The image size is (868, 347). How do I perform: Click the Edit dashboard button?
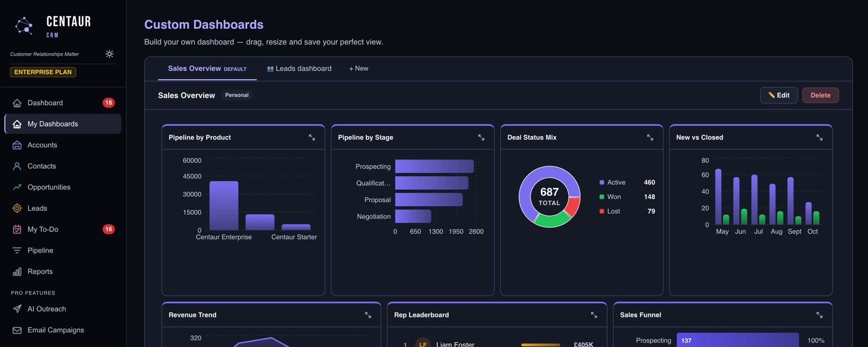click(778, 95)
